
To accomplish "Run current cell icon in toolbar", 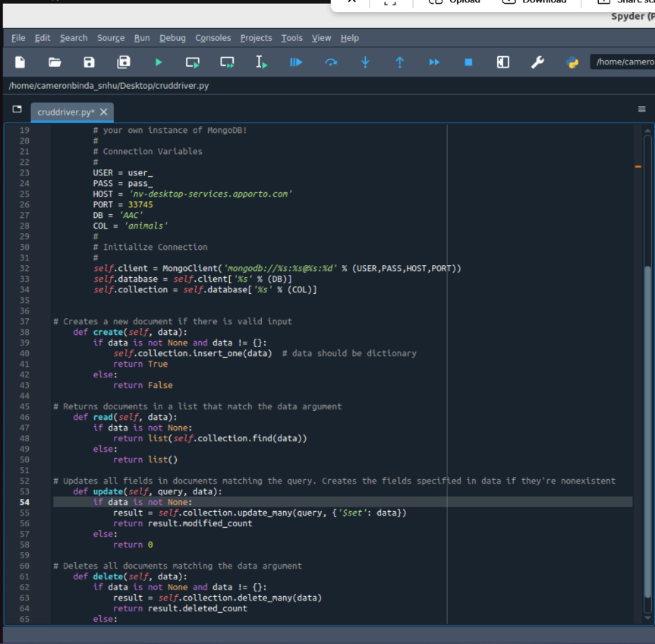I will [x=193, y=62].
